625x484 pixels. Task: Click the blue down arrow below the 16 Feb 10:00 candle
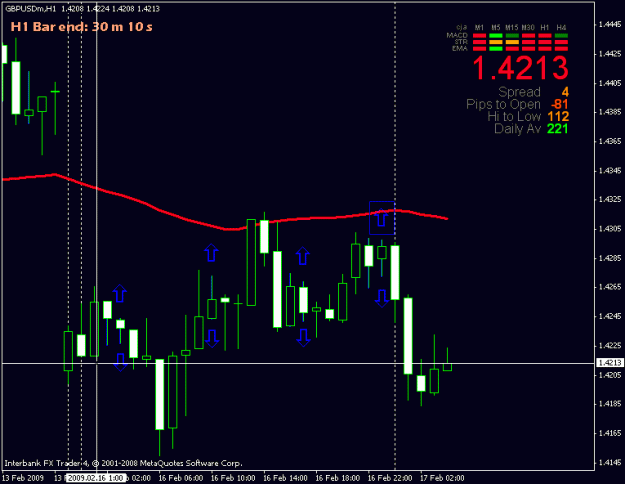pos(212,338)
